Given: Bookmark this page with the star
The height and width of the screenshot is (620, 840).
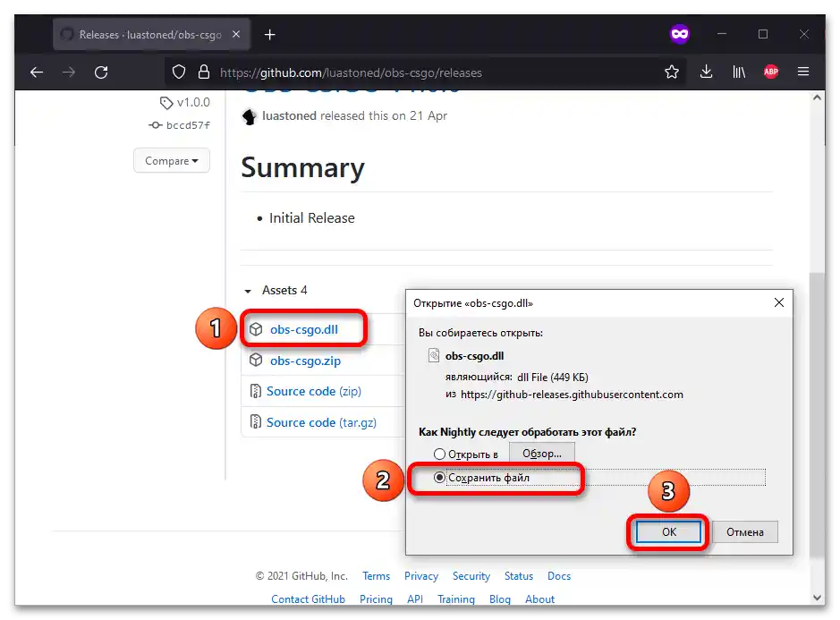Looking at the screenshot, I should 672,72.
